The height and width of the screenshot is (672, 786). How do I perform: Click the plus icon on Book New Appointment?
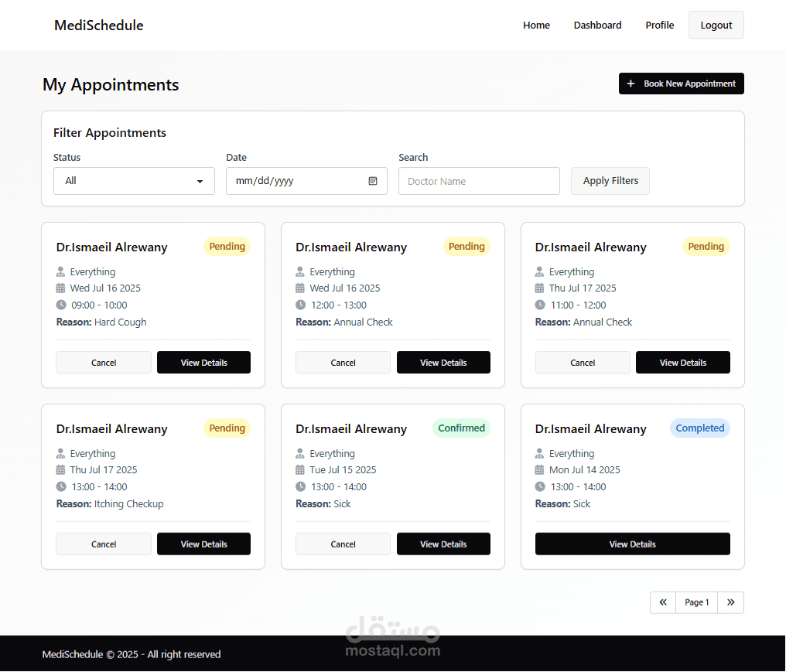coord(631,84)
